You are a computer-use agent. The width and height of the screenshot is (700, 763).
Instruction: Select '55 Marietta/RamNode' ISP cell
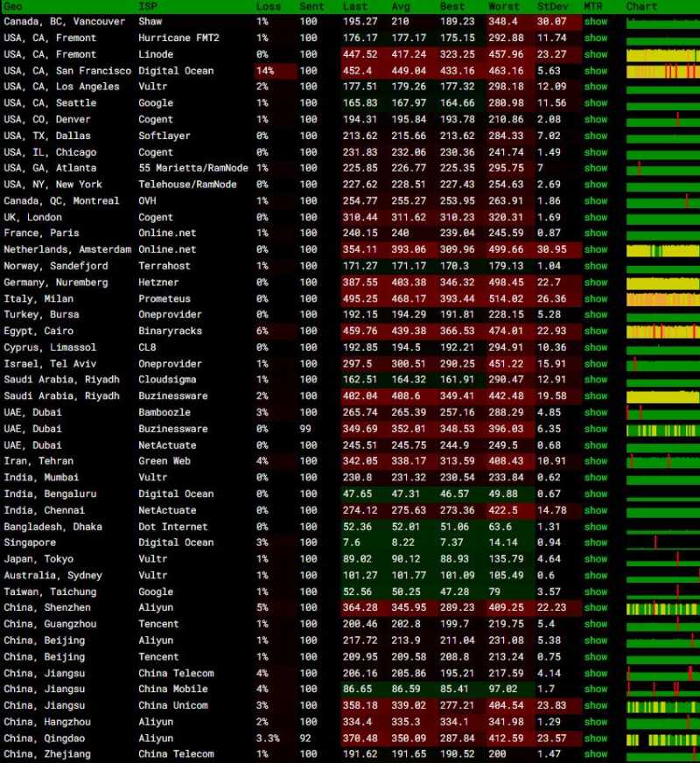point(193,168)
